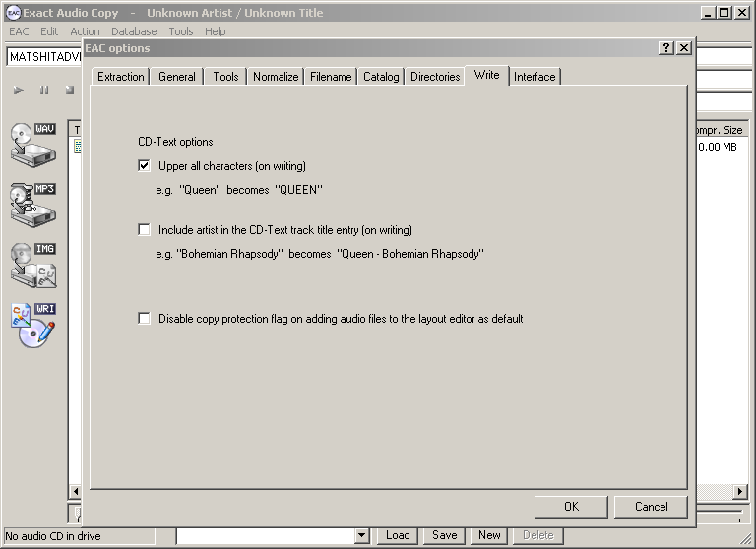Viewport: 756px width, 549px height.
Task: Click the profile name input field
Action: (x=266, y=535)
